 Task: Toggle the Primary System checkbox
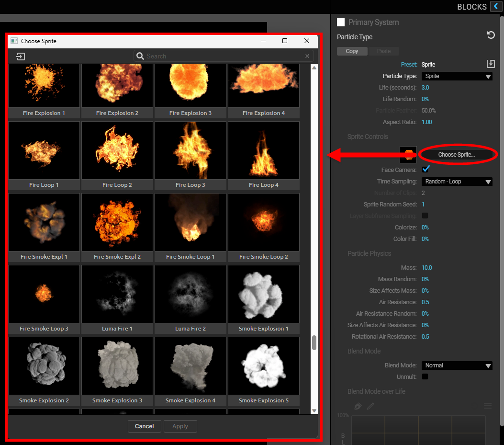[341, 22]
